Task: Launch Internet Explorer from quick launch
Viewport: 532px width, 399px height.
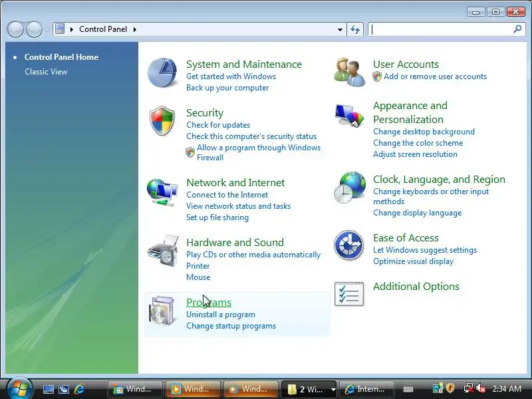Action: (79, 389)
